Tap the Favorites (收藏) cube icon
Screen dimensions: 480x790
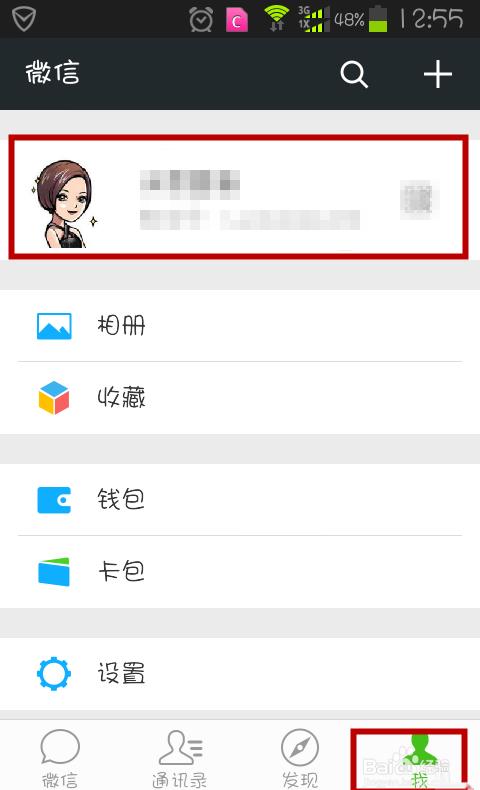(54, 398)
